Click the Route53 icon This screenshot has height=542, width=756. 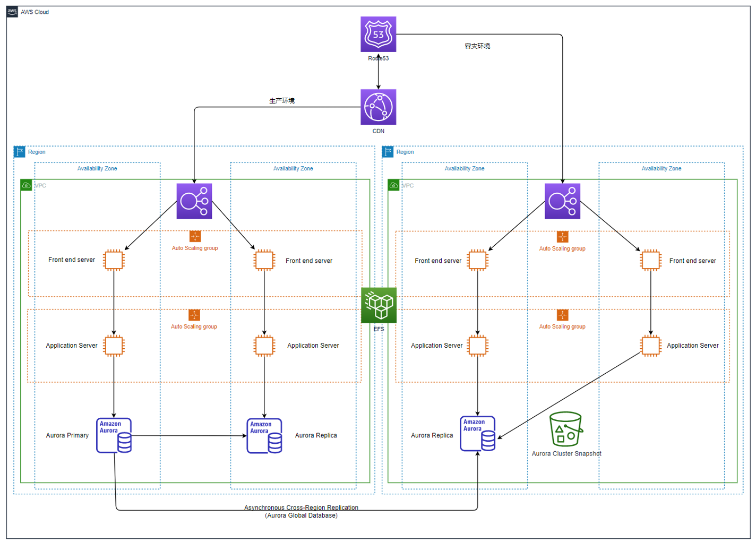tap(378, 34)
